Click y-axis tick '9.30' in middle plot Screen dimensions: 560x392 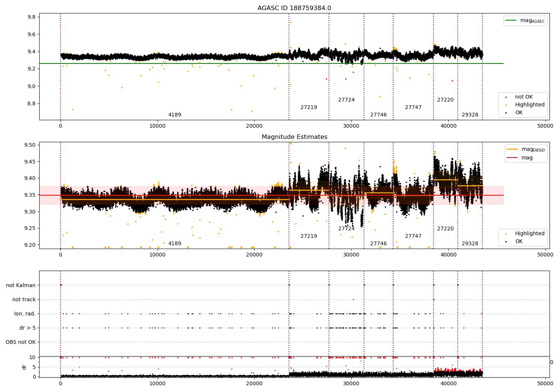tap(30, 212)
